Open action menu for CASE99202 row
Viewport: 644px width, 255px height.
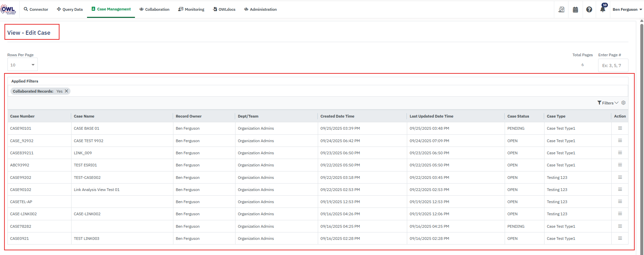620,177
